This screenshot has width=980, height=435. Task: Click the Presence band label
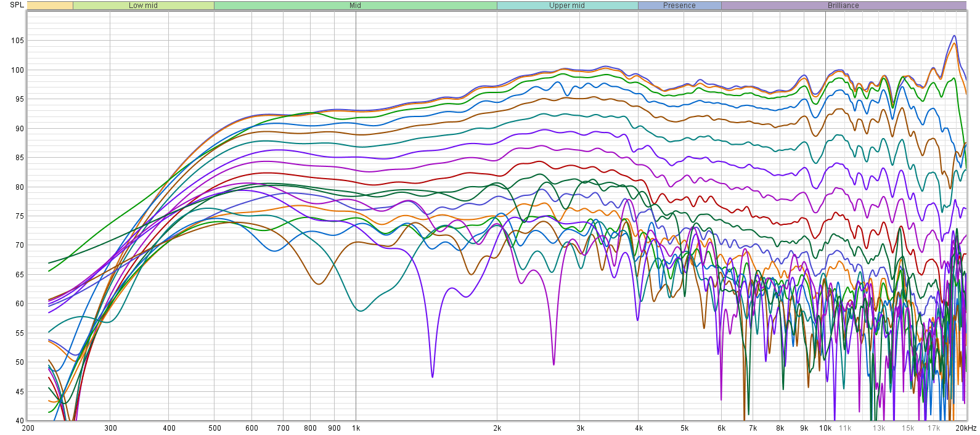click(679, 6)
